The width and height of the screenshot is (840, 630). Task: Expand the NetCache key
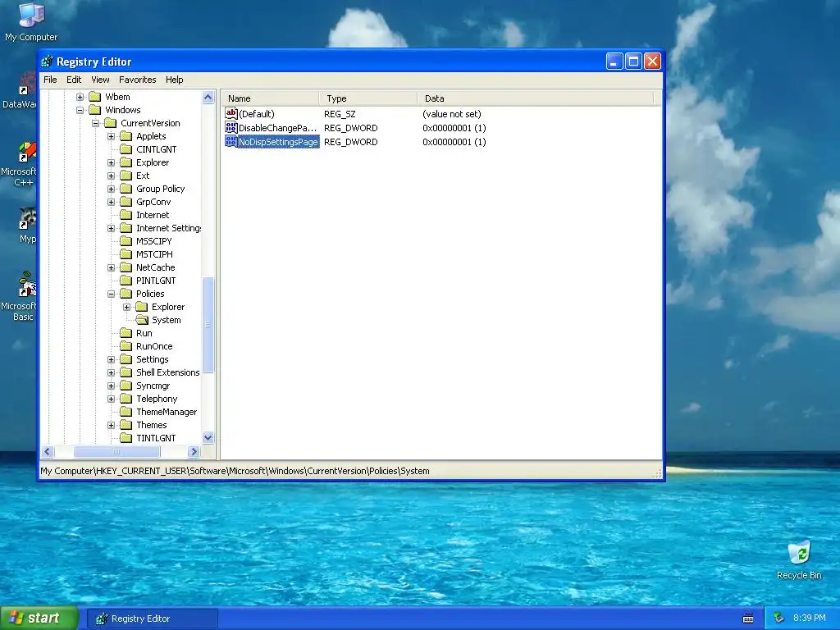pos(111,267)
